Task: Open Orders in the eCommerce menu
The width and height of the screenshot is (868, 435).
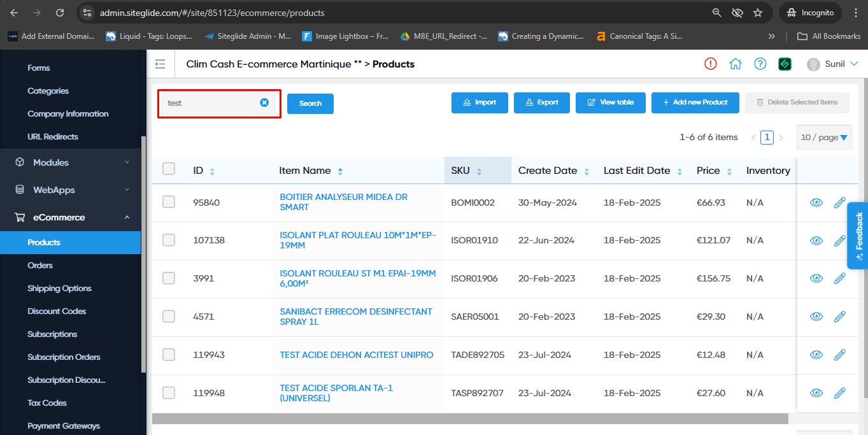Action: (x=40, y=266)
